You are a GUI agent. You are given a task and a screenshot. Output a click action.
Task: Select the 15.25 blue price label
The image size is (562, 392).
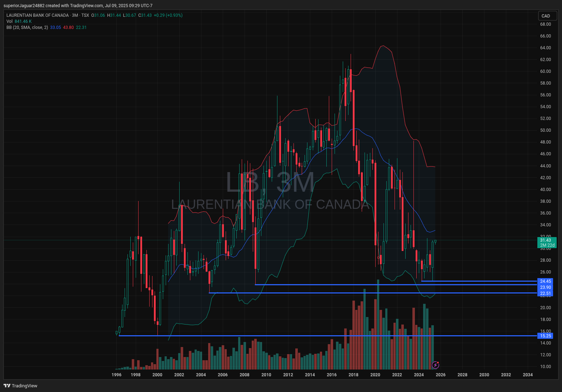pyautogui.click(x=545, y=336)
